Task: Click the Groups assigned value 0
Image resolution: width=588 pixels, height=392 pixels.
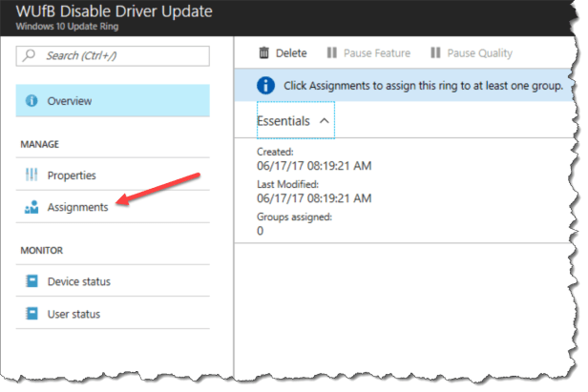Action: 260,231
